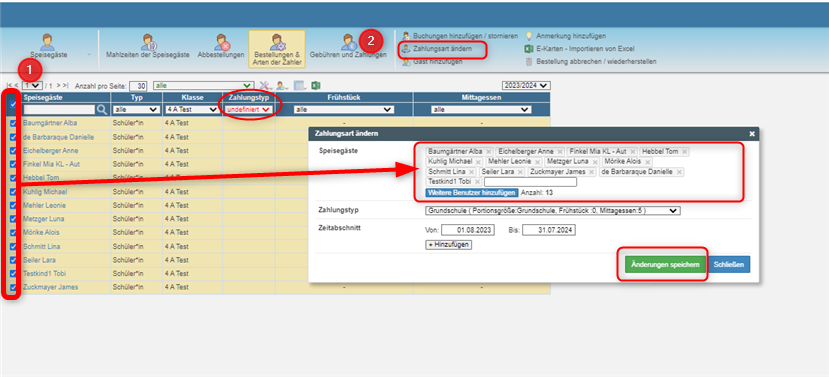Open Schmitt Lina guest link
This screenshot has height=377, width=829.
tap(42, 246)
